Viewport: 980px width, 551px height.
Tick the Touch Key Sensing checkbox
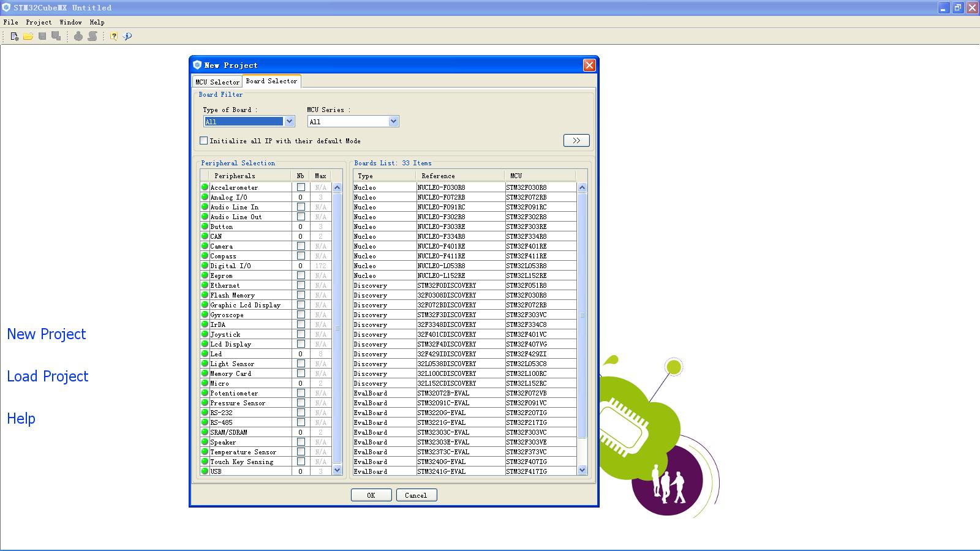pos(301,462)
